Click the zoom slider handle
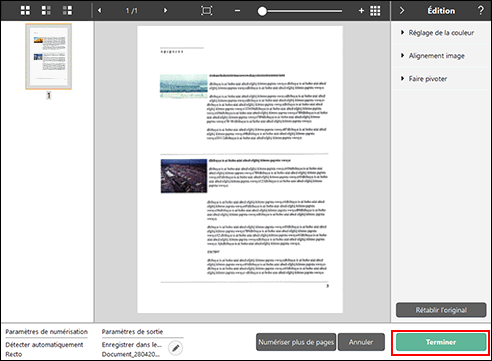Image resolution: width=492 pixels, height=361 pixels. [x=262, y=11]
